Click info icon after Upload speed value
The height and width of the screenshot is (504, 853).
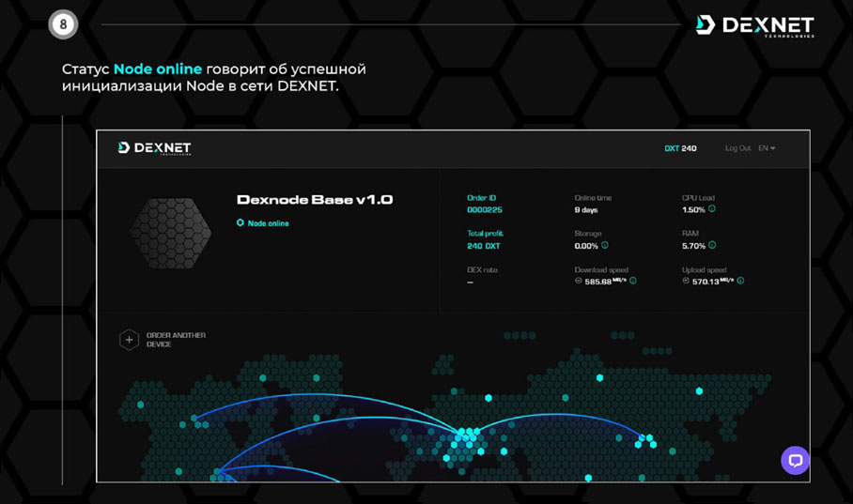point(740,281)
